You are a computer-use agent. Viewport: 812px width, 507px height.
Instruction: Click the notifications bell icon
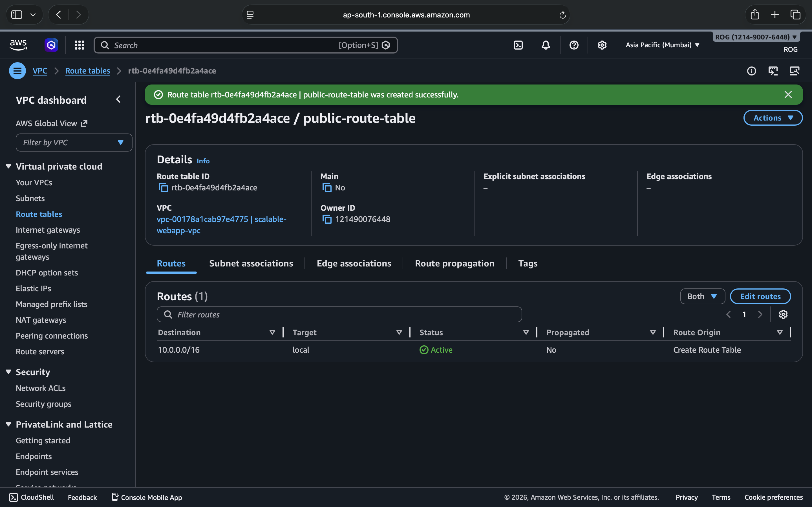[x=546, y=45]
